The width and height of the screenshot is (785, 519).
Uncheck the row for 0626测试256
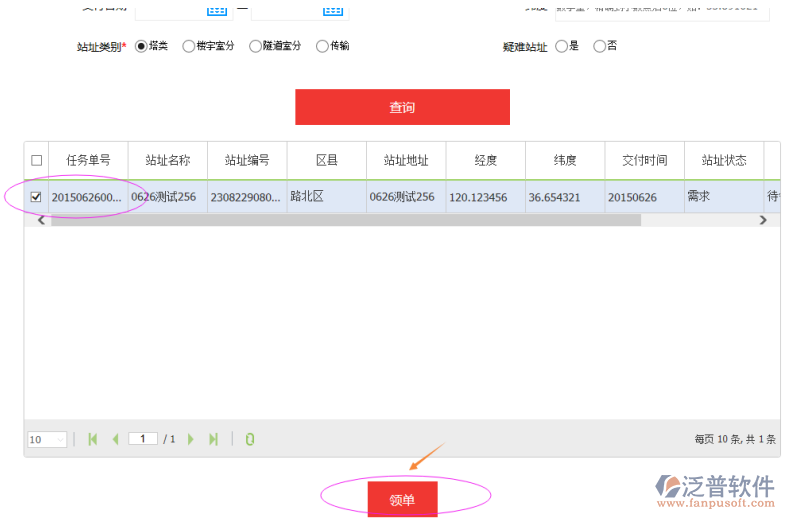pos(37,197)
